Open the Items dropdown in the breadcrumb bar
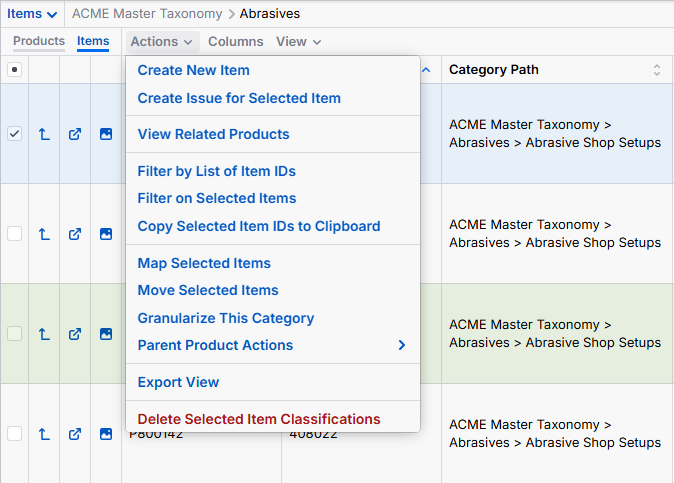 [x=32, y=14]
